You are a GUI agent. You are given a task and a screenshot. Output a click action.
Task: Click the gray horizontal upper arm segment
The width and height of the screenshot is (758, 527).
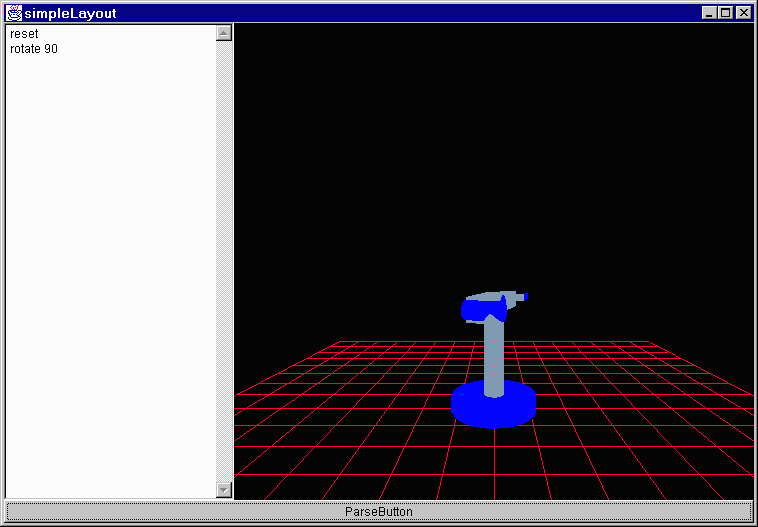tap(498, 297)
